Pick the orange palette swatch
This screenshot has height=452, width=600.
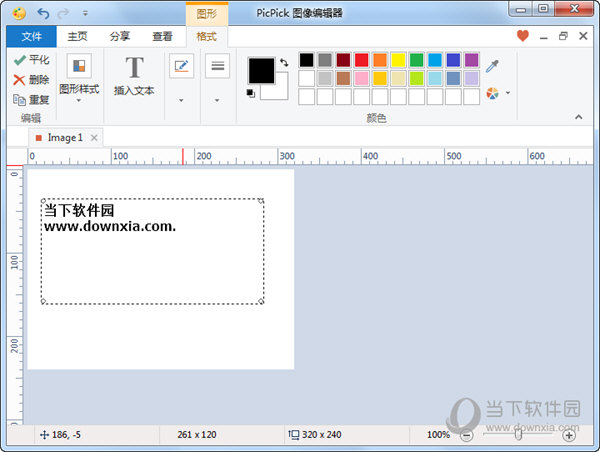(380, 60)
